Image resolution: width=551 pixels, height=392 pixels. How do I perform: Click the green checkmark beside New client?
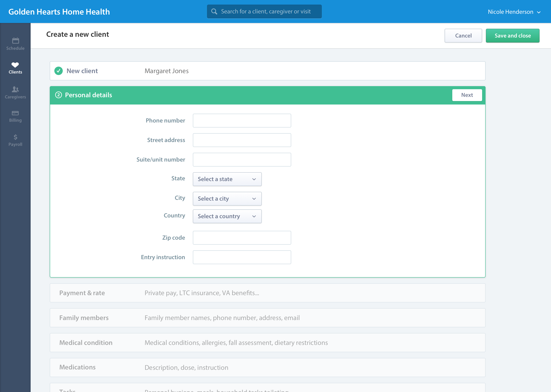(58, 71)
